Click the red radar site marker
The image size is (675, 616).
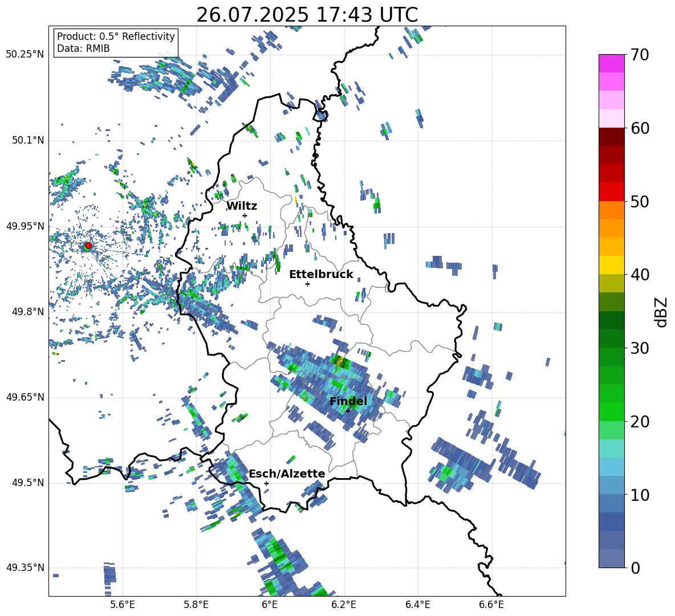coord(88,246)
